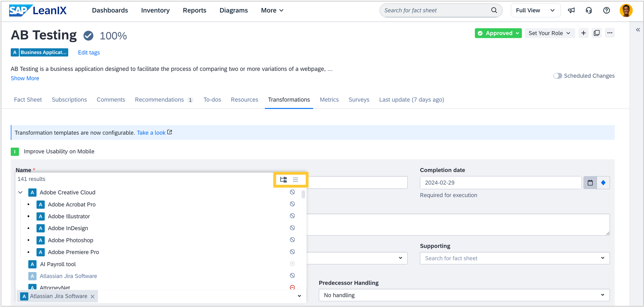Open the Reports menu

[194, 10]
